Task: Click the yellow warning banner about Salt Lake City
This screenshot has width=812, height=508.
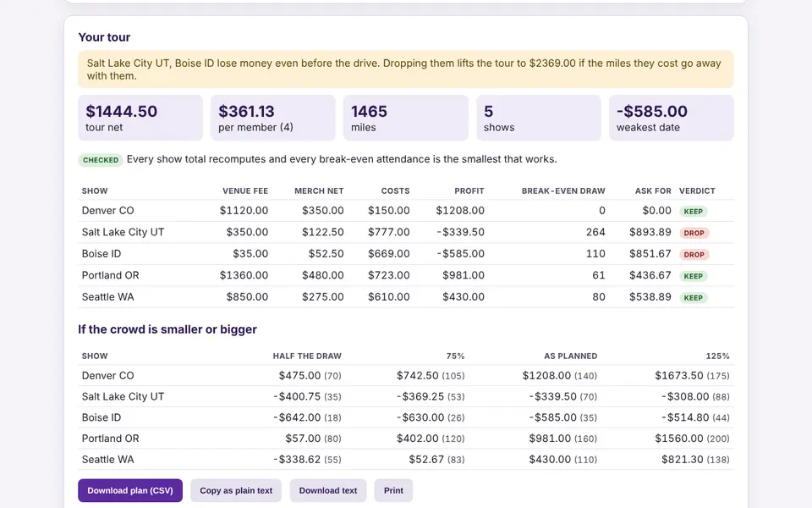Action: [x=405, y=69]
